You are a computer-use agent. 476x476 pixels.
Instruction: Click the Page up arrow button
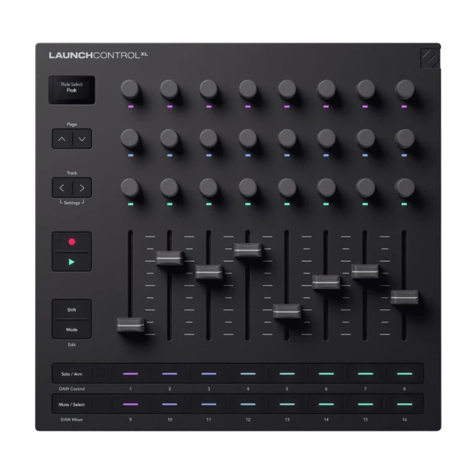(62, 139)
